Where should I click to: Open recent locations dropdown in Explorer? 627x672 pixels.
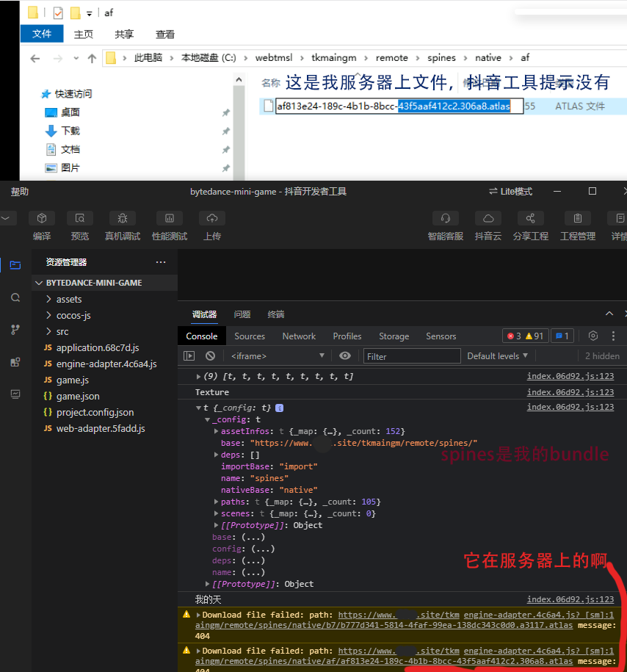76,58
